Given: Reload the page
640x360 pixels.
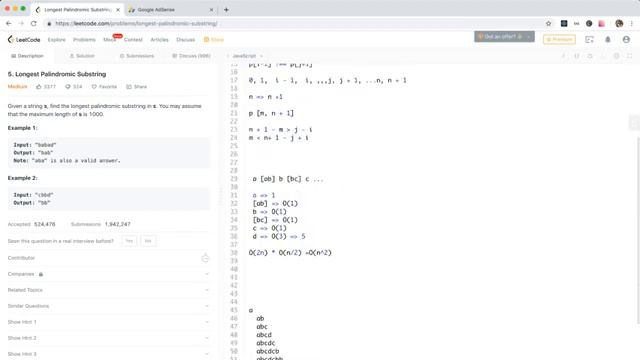Looking at the screenshot, I should pos(34,24).
